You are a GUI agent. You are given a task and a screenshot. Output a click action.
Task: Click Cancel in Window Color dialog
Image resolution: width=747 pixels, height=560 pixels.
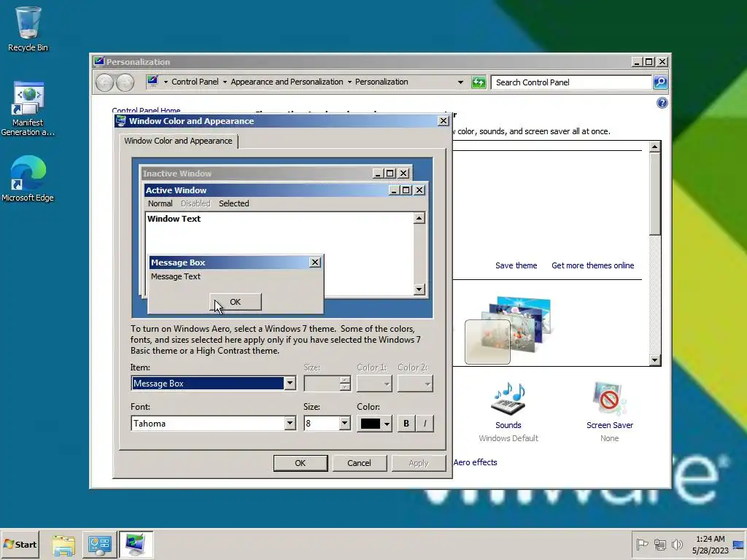[x=359, y=463]
